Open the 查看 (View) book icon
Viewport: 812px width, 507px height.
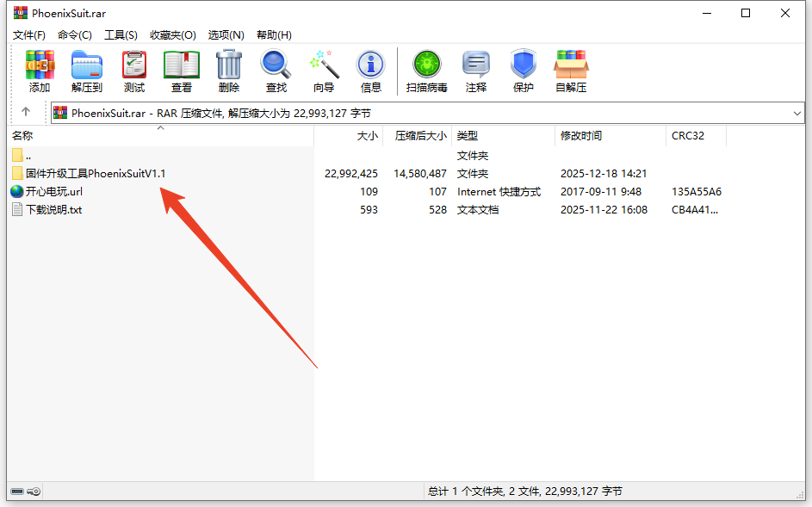tap(182, 71)
